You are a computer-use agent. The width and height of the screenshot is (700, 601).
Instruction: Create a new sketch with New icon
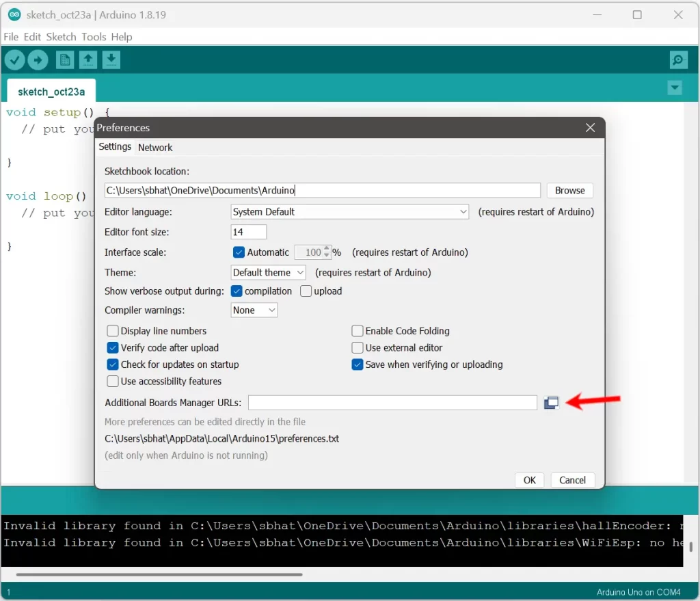pos(65,60)
